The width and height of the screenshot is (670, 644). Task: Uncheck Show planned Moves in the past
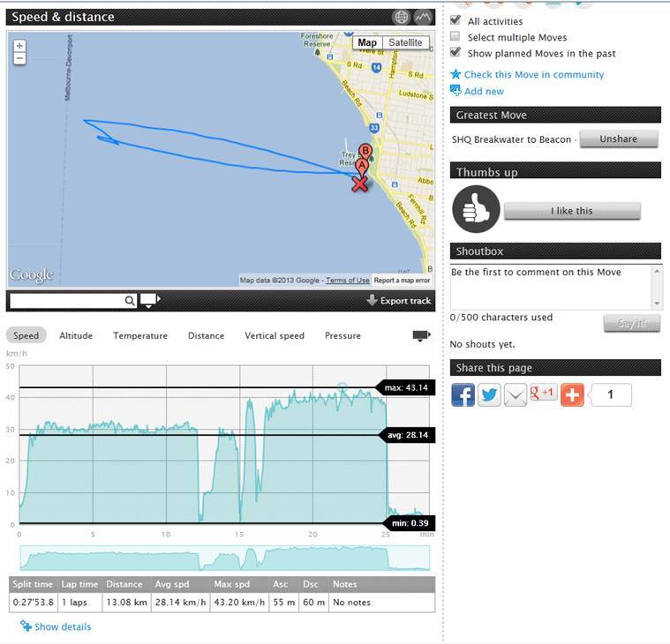tap(455, 53)
